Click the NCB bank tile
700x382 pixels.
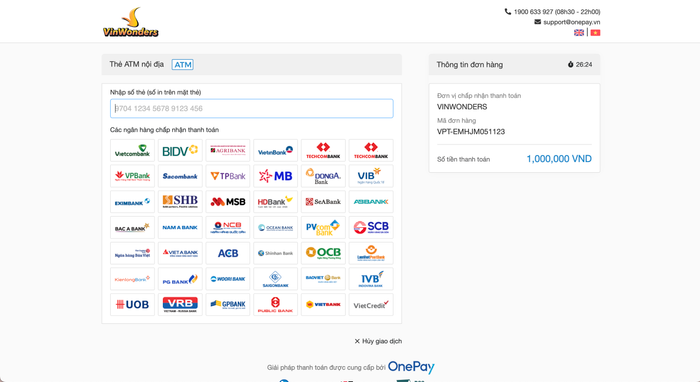point(228,228)
